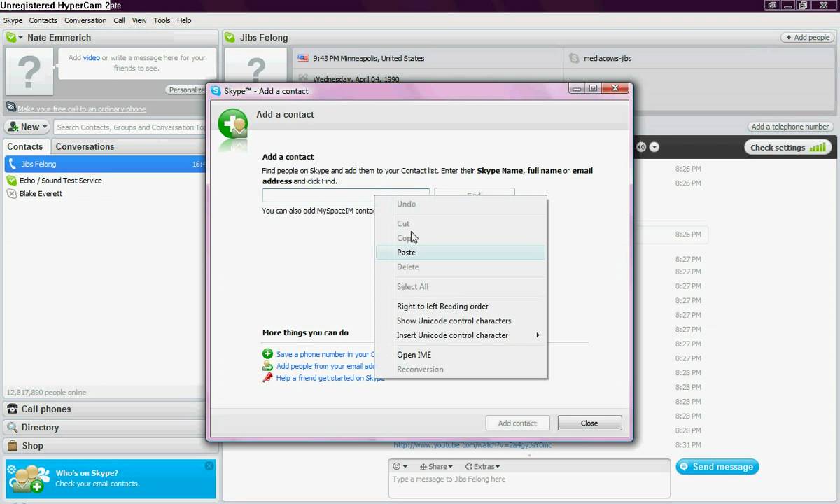Expand Insert Unicode control character submenu
Viewport: 840px width, 504px height.
pyautogui.click(x=461, y=335)
